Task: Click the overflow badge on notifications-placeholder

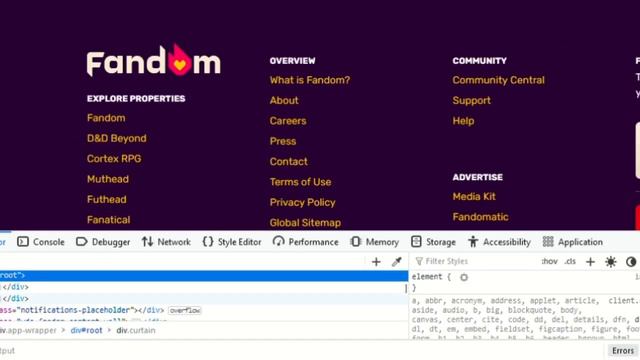Action: coord(185,310)
